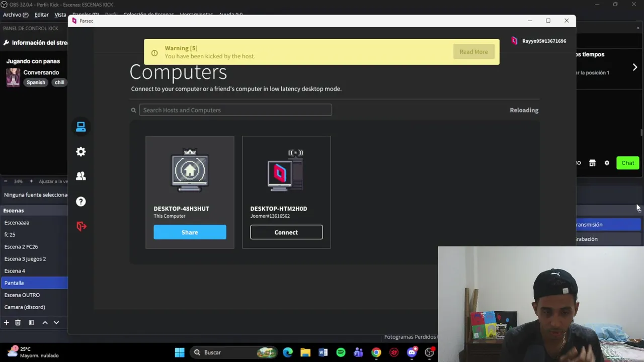Select the fc 25 scene

click(34, 235)
